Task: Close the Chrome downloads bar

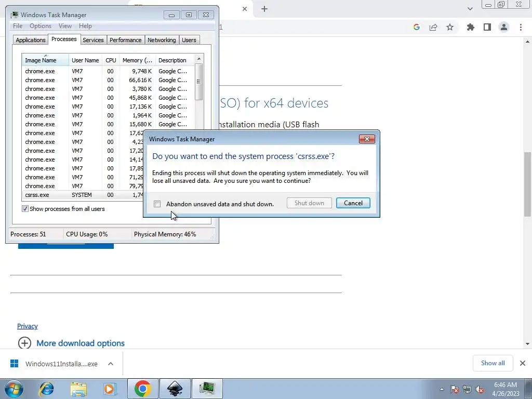Action: [x=523, y=363]
